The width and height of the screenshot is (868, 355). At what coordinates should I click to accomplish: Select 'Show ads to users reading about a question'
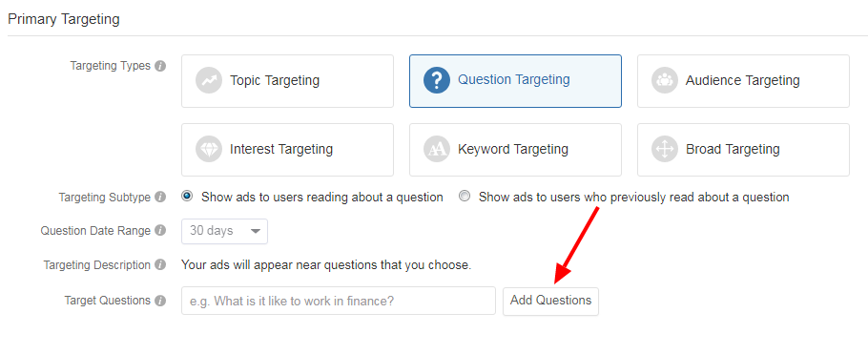[188, 196]
